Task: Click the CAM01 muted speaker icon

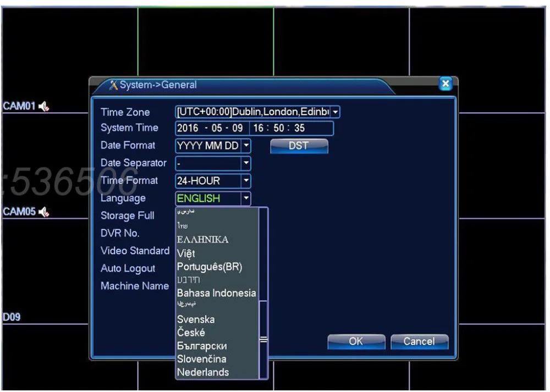Action: coord(44,106)
